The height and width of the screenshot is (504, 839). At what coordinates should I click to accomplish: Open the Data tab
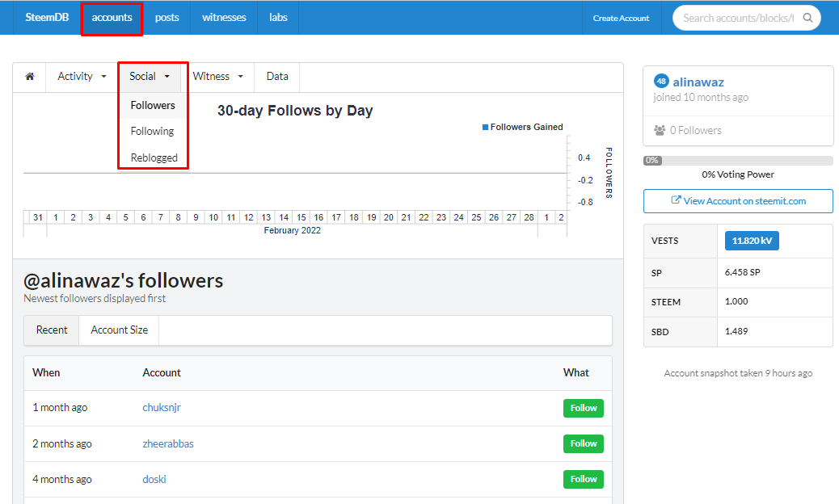[x=277, y=77]
